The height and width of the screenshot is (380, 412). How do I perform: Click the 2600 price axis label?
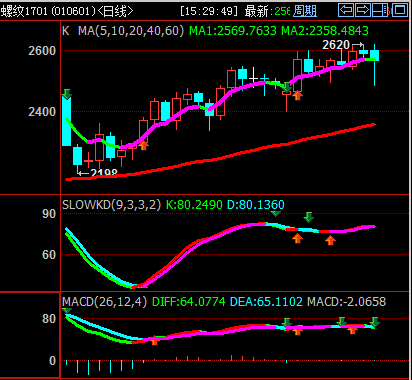click(42, 51)
